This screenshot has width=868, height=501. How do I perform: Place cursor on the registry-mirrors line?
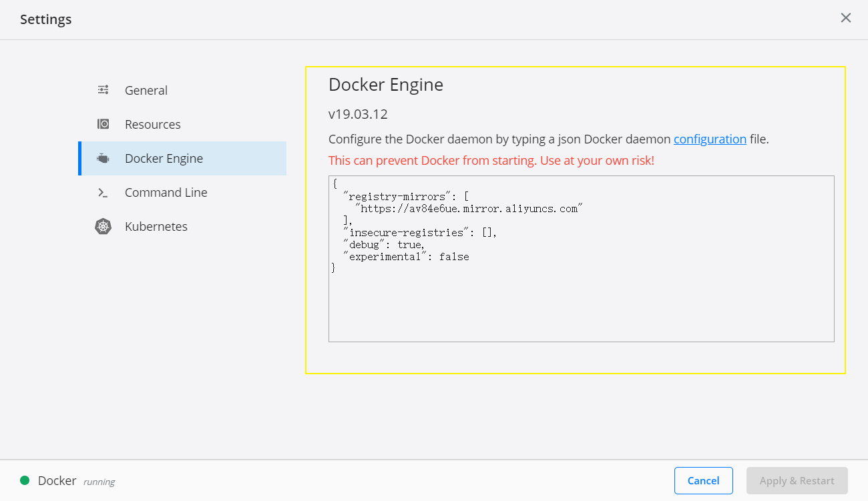(x=407, y=197)
